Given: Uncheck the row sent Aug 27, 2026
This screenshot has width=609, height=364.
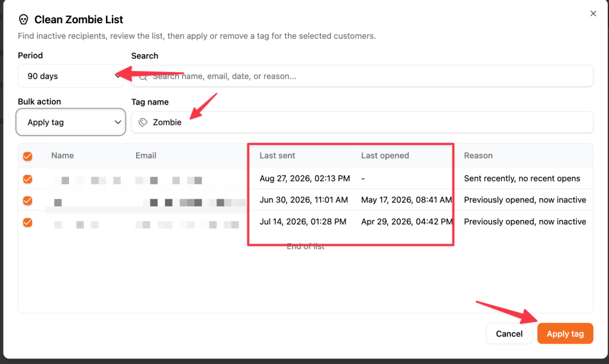Looking at the screenshot, I should click(27, 179).
